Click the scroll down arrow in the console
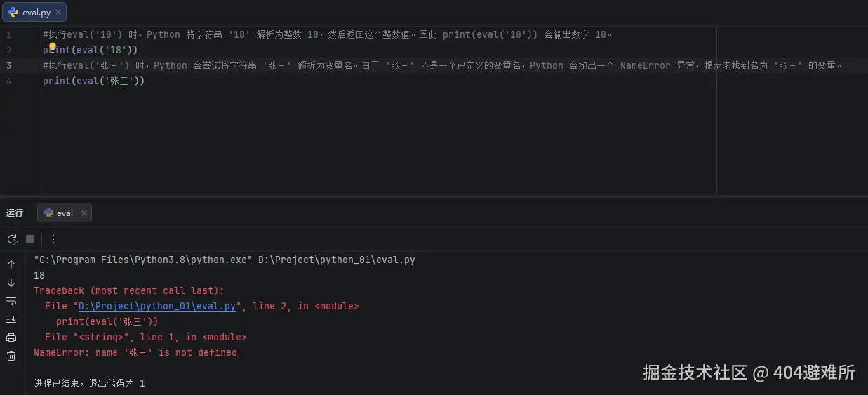 (x=11, y=283)
